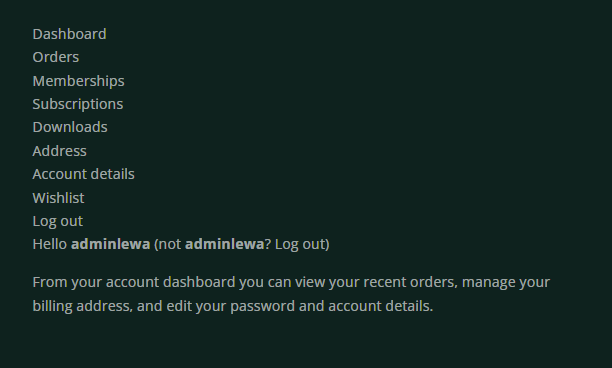612x368 pixels.
Task: Click the opening parenthesis not text
Action: point(167,244)
